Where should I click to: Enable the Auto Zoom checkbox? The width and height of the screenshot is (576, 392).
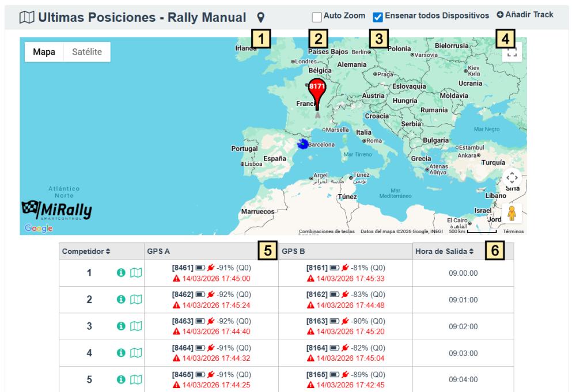[x=317, y=17]
